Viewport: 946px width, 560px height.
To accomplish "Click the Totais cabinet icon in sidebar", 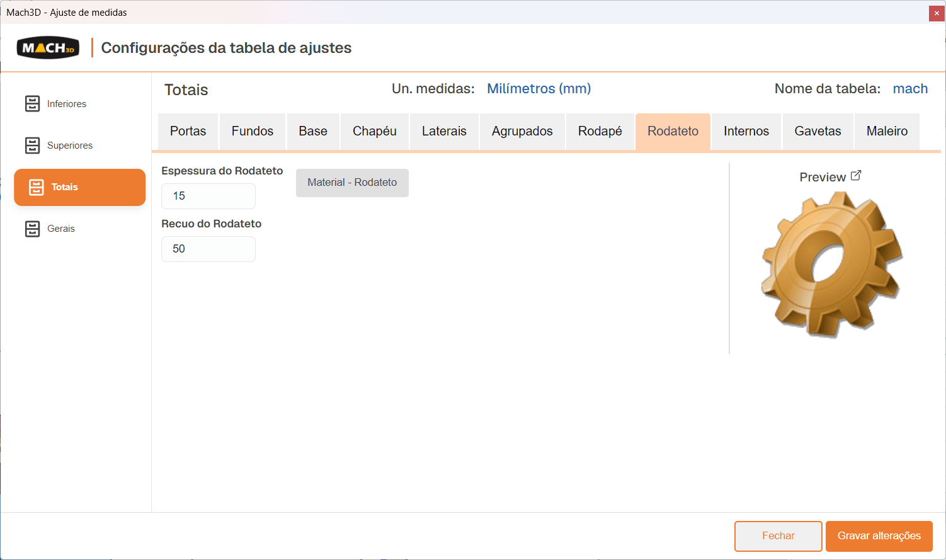I will [37, 187].
